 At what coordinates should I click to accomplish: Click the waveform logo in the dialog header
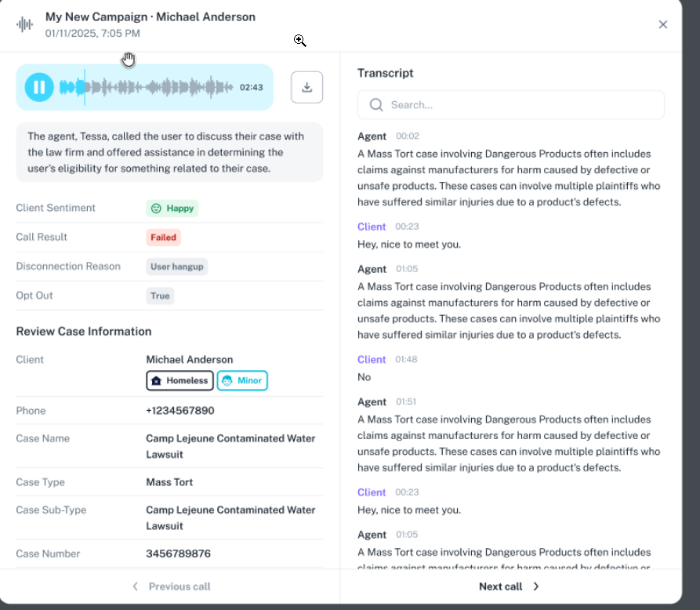(x=24, y=24)
